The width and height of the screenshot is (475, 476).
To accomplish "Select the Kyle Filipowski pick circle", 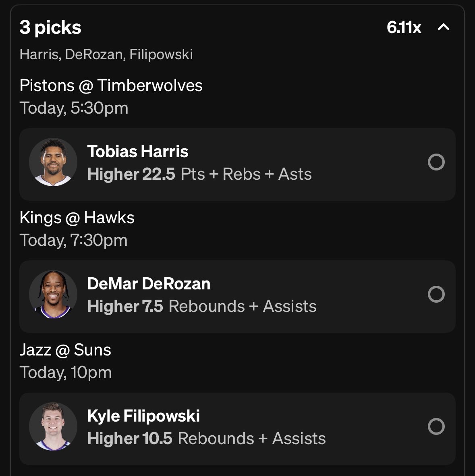I will [436, 426].
